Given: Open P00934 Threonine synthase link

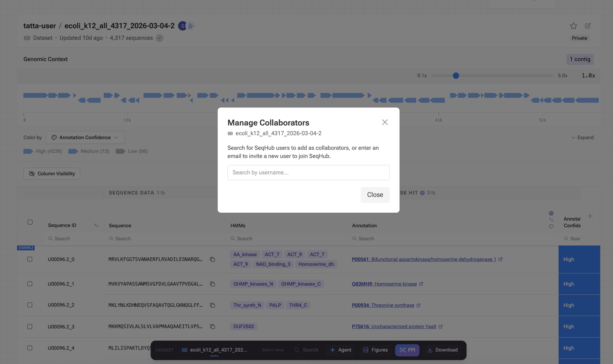Looking at the screenshot, I should (x=383, y=305).
